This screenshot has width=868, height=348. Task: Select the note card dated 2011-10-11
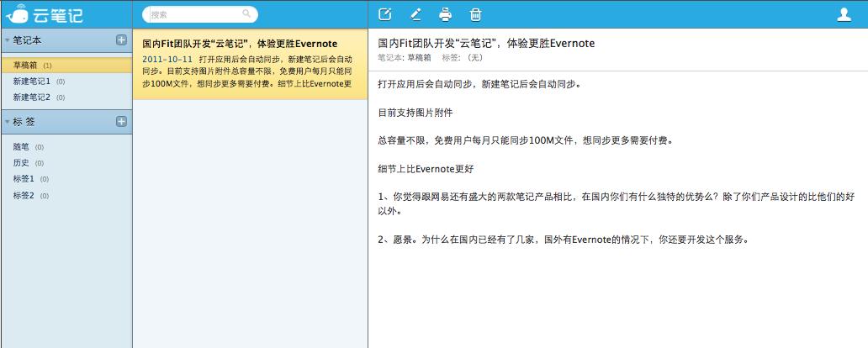[250, 64]
